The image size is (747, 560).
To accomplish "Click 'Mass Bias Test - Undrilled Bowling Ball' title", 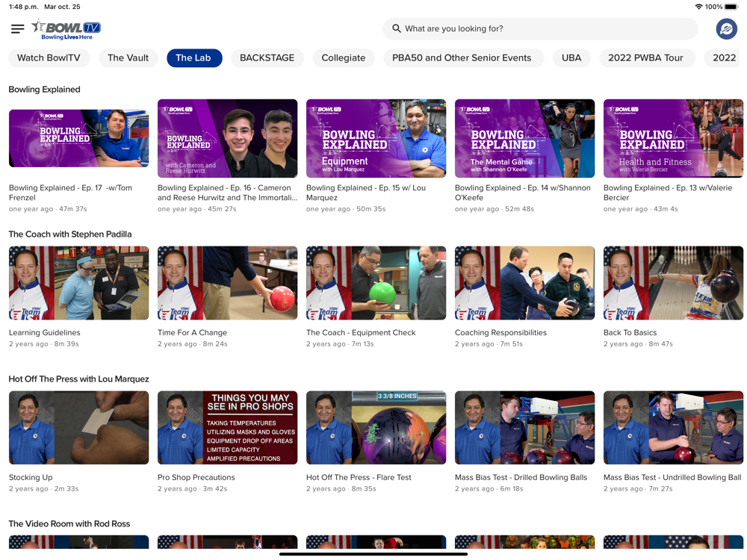I will click(672, 477).
